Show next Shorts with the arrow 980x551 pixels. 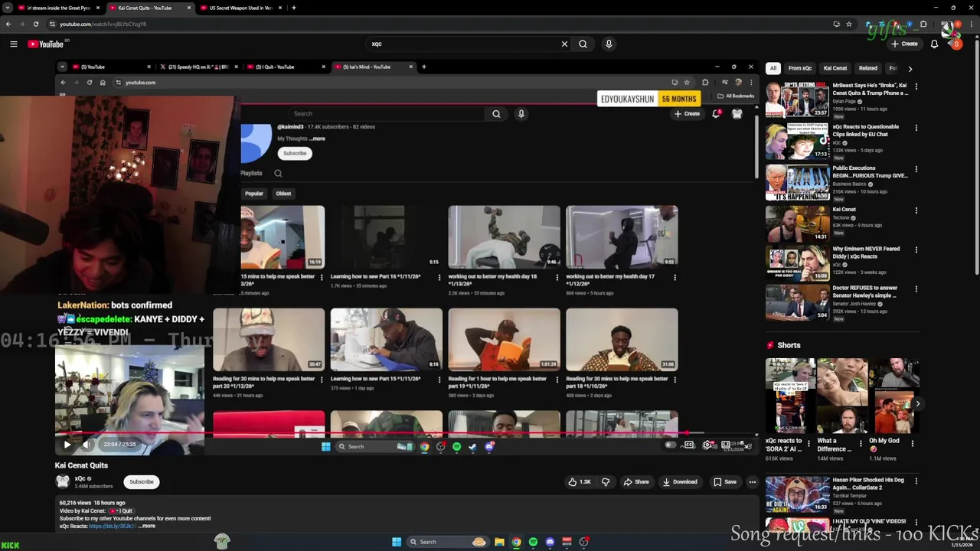pos(917,404)
